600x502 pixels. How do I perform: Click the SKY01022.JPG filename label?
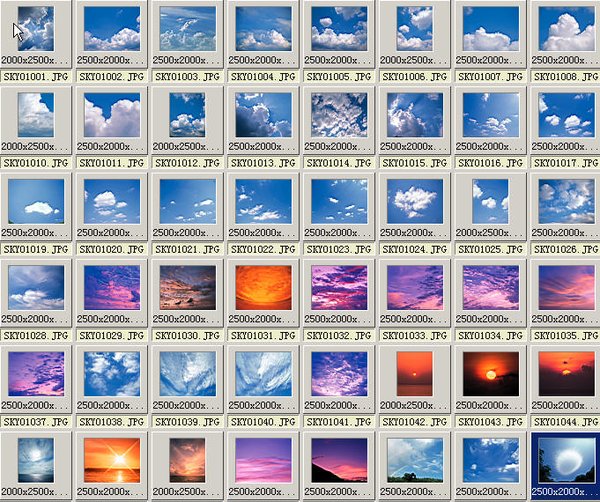pyautogui.click(x=264, y=247)
